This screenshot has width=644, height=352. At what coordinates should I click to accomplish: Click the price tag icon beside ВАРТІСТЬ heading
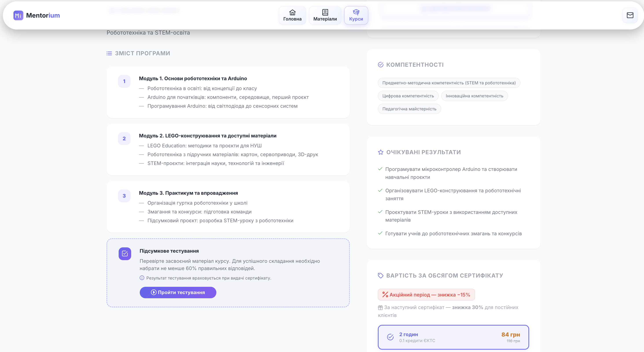[381, 275]
